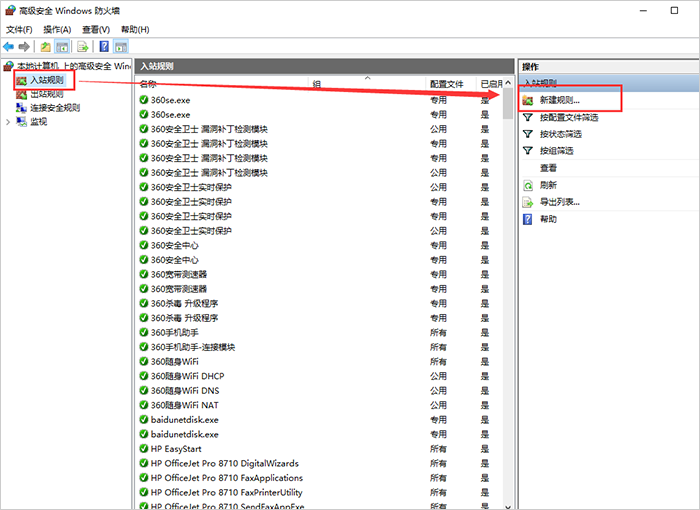Click the green check icon of HP EasyStart
This screenshot has width=700, height=510.
tap(144, 448)
